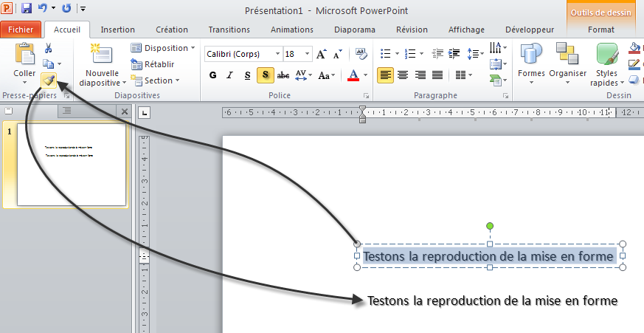Click the Increase indent level icon
Image resolution: width=644 pixels, height=333 pixels.
tap(453, 54)
